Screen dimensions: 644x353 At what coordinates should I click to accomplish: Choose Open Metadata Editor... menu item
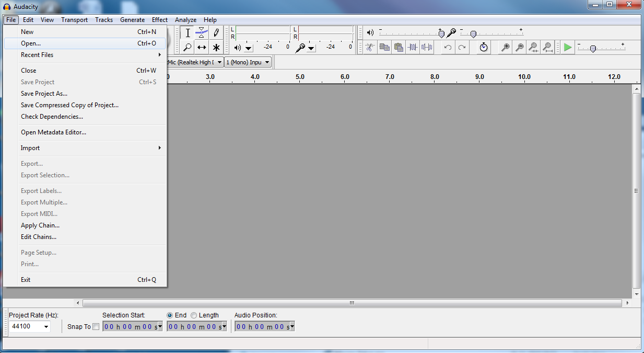[x=85, y=132]
